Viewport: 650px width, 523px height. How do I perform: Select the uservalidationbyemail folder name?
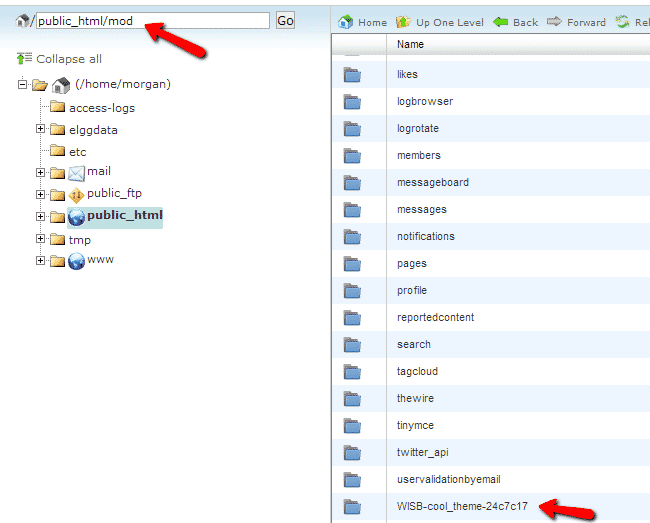(449, 479)
